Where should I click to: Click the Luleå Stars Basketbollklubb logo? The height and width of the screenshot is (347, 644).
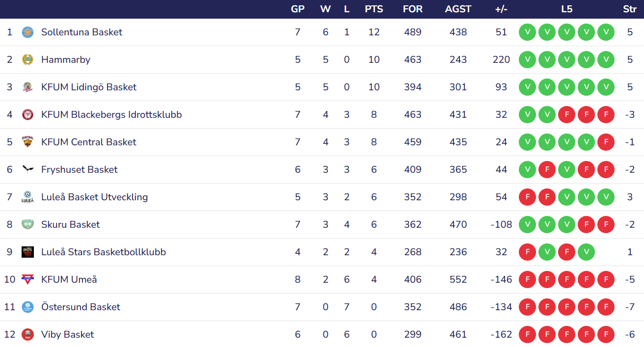pyautogui.click(x=27, y=252)
